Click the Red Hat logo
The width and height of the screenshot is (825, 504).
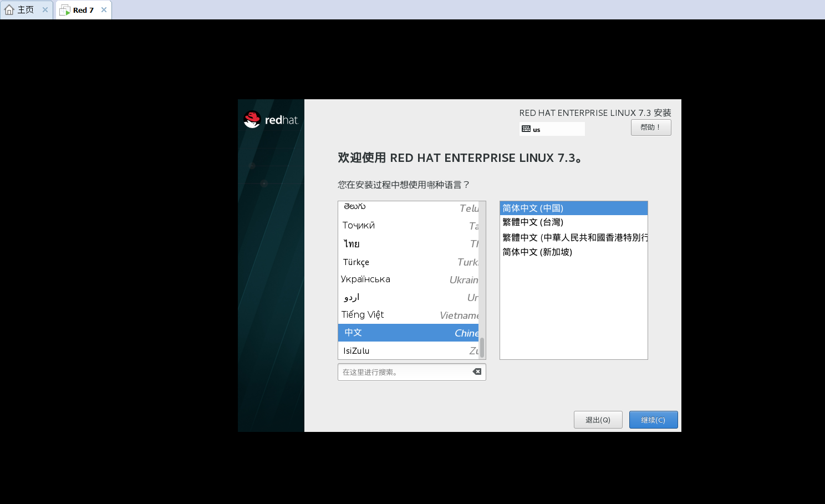coord(271,120)
